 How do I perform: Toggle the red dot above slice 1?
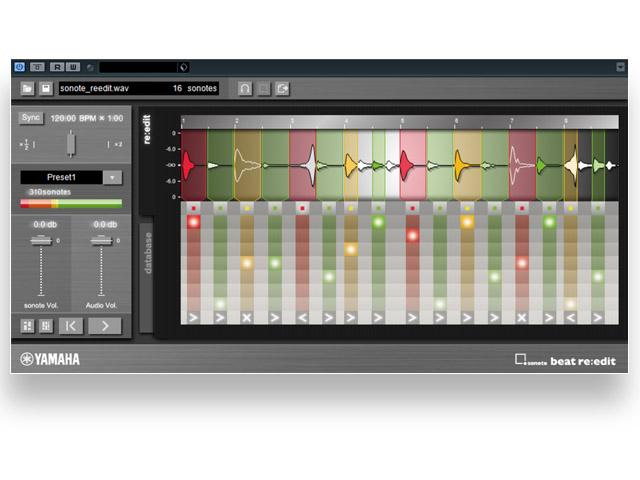193,209
